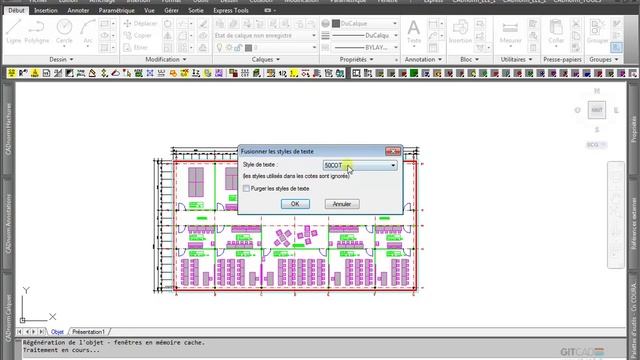The image size is (640, 360).
Task: Select the Texte annotation tool
Action: click(x=413, y=32)
